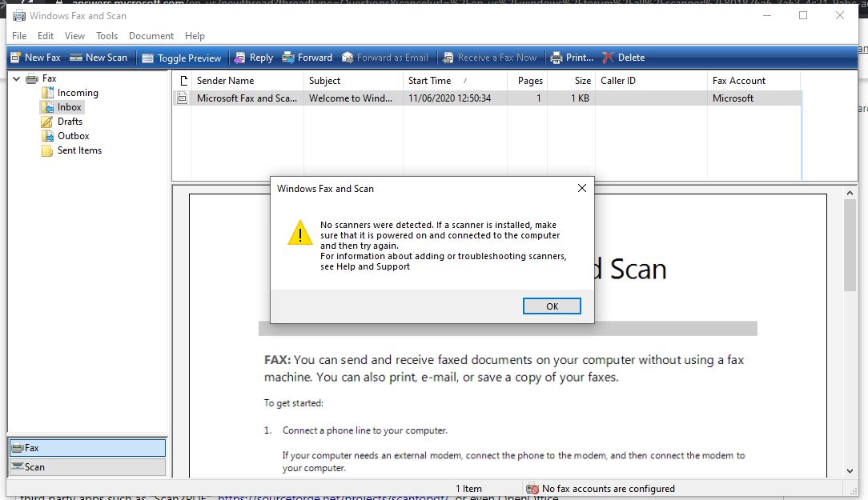Click the Forward toolbar button
The image size is (868, 500).
click(x=307, y=58)
